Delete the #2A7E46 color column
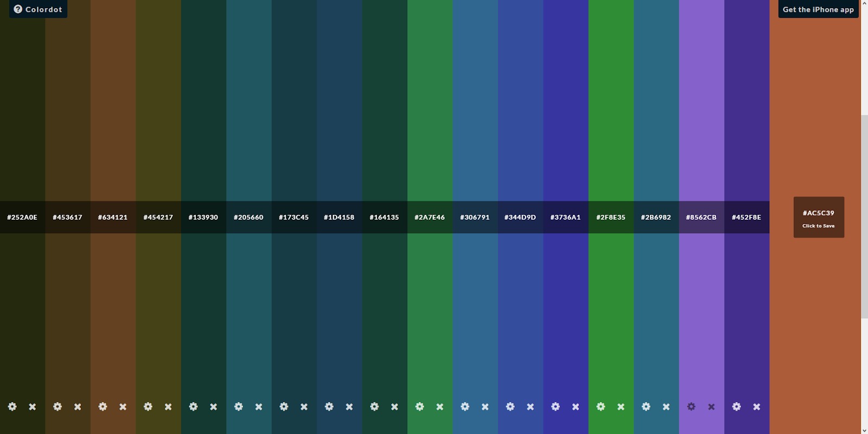This screenshot has width=868, height=434. click(440, 406)
